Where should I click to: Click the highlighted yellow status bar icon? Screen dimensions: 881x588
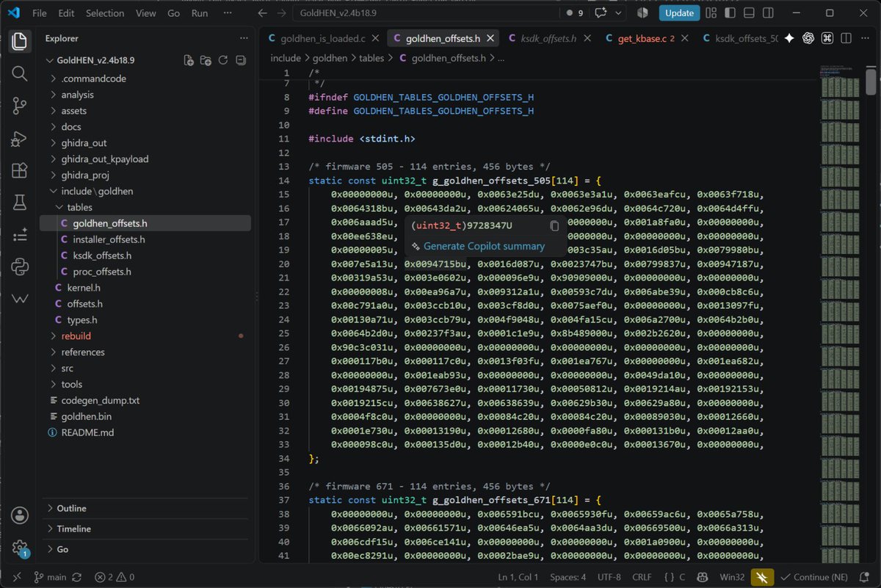pos(762,577)
